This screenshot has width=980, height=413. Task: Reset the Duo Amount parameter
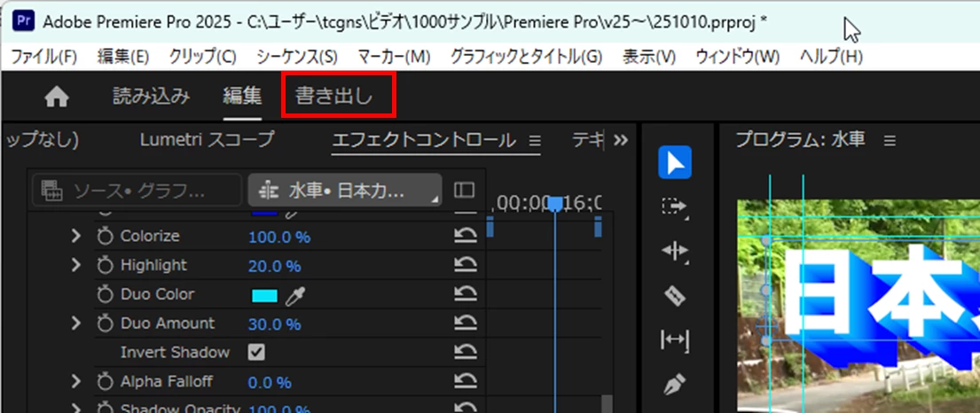466,323
